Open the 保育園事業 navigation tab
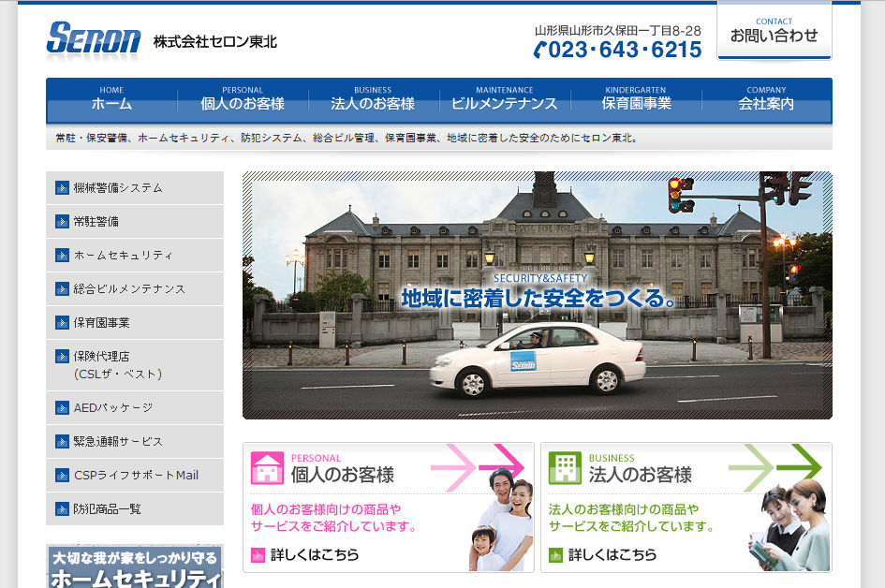Viewport: 885px width, 588px height. tap(636, 99)
